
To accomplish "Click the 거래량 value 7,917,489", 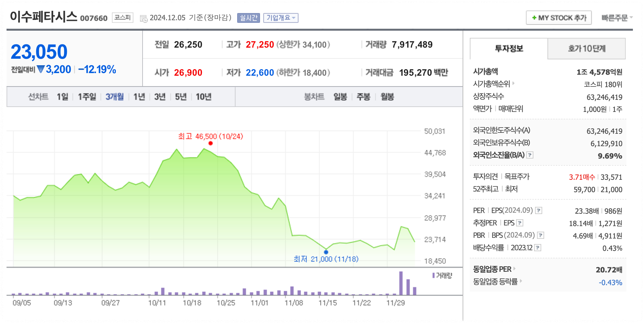I will click(412, 44).
